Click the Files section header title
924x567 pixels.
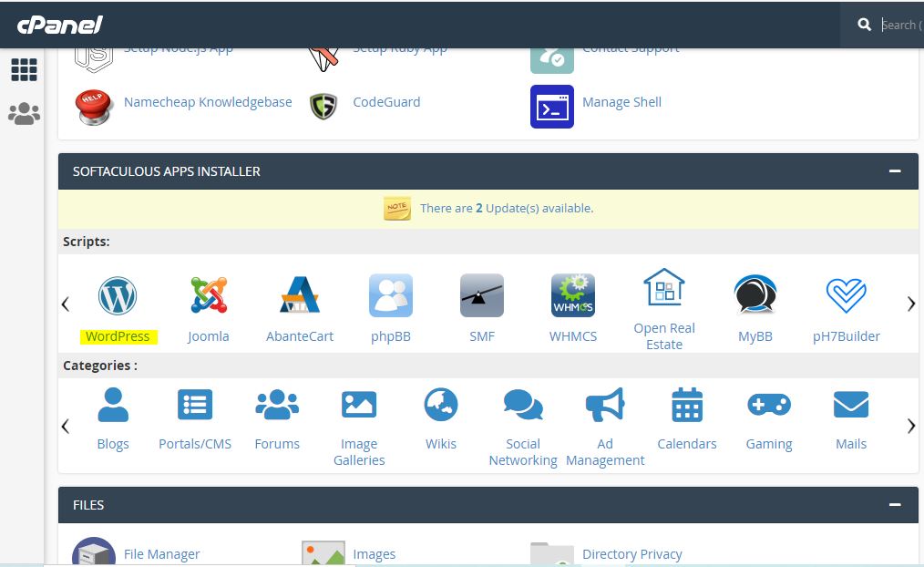(x=88, y=505)
